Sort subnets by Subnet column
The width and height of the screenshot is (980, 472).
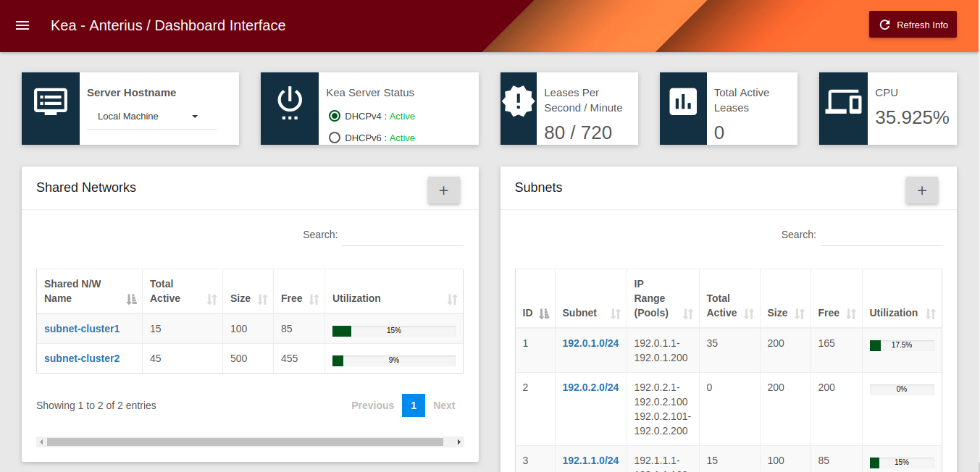[x=591, y=298]
